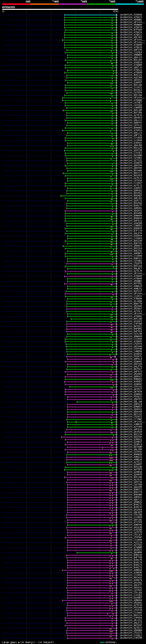Image resolution: width=146 pixels, height=644 pixels.
Task: Click the cyan alignment bar for P24806
Action: [x=91, y=15]
